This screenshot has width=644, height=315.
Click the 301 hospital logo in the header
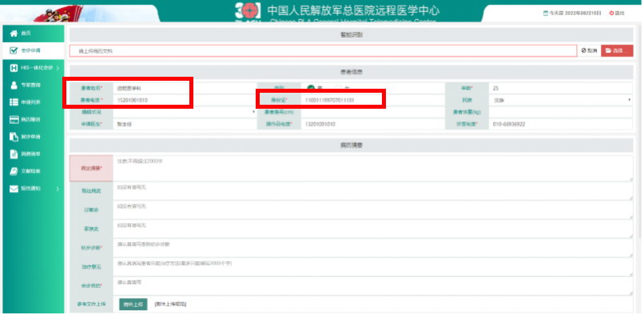coord(248,11)
